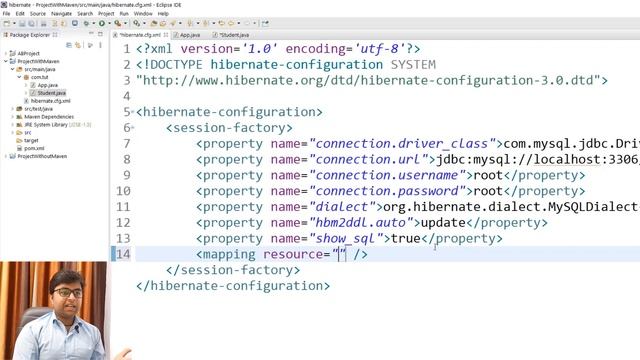This screenshot has width=640, height=360.
Task: Open the Help menu
Action: click(163, 13)
